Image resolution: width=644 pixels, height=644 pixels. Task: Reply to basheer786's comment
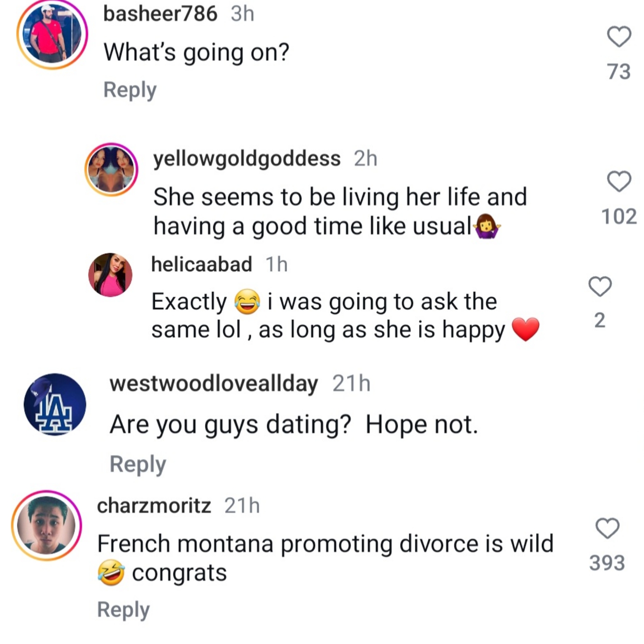click(130, 89)
